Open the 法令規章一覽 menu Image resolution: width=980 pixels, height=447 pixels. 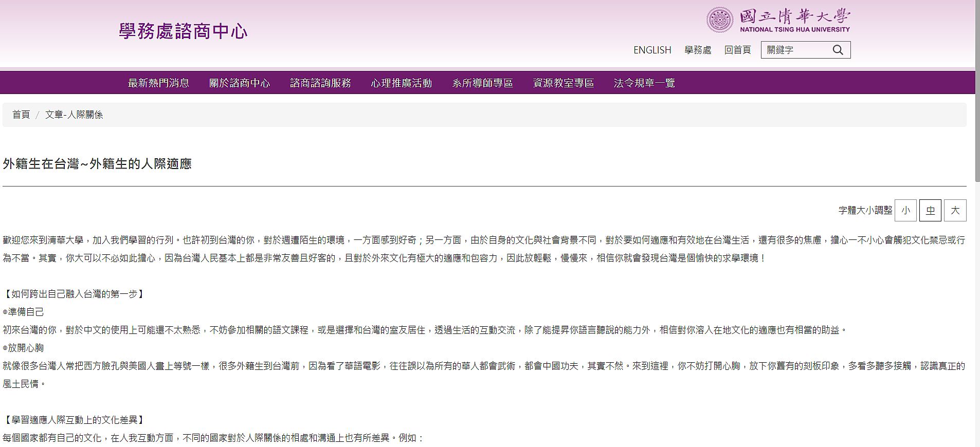[x=644, y=83]
